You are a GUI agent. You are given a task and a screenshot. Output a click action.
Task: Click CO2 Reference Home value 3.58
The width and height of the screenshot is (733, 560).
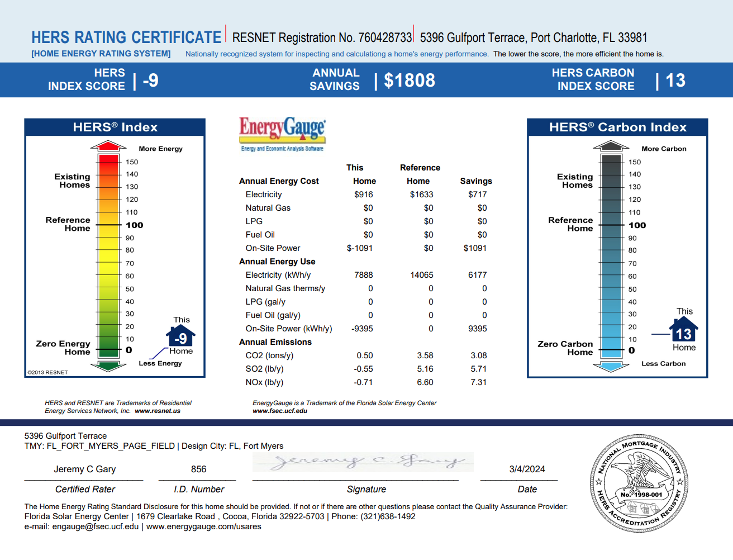425,355
